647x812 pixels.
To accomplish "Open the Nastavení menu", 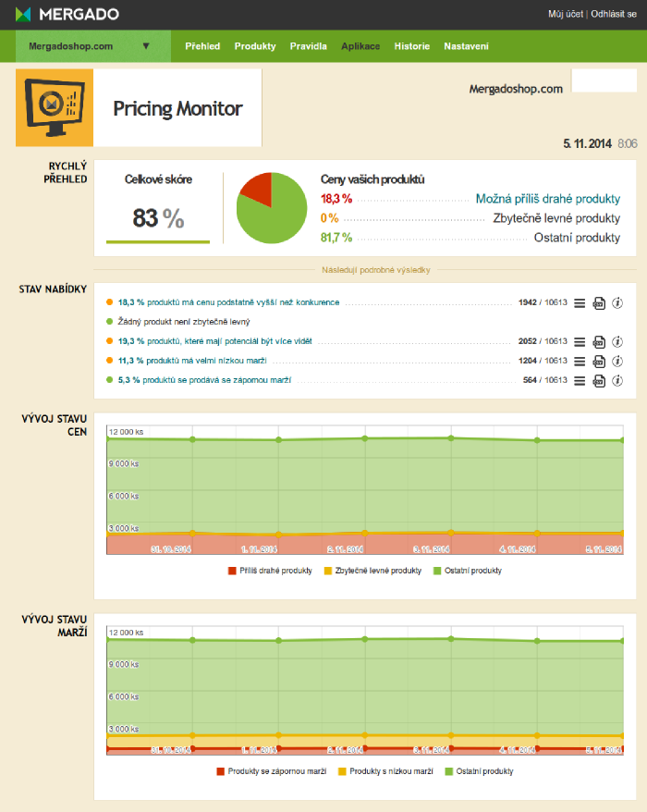I will 466,46.
